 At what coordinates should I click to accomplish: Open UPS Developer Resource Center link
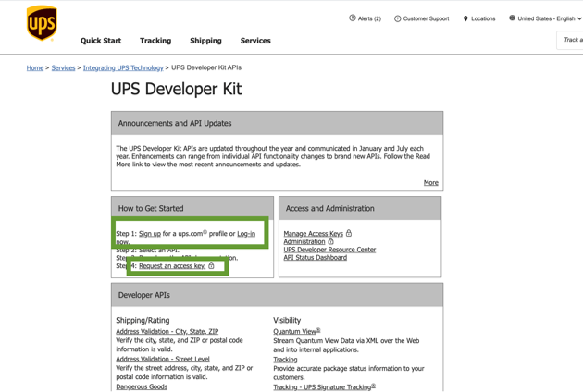click(x=329, y=250)
